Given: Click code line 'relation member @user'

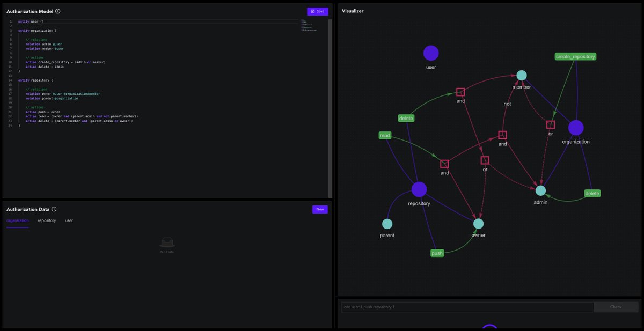Looking at the screenshot, I should click(x=45, y=48).
